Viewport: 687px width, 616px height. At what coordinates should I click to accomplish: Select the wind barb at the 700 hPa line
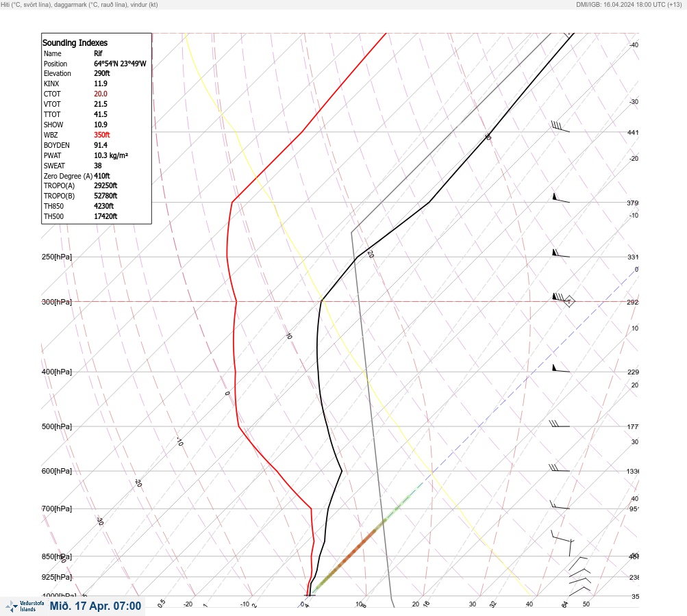point(560,505)
